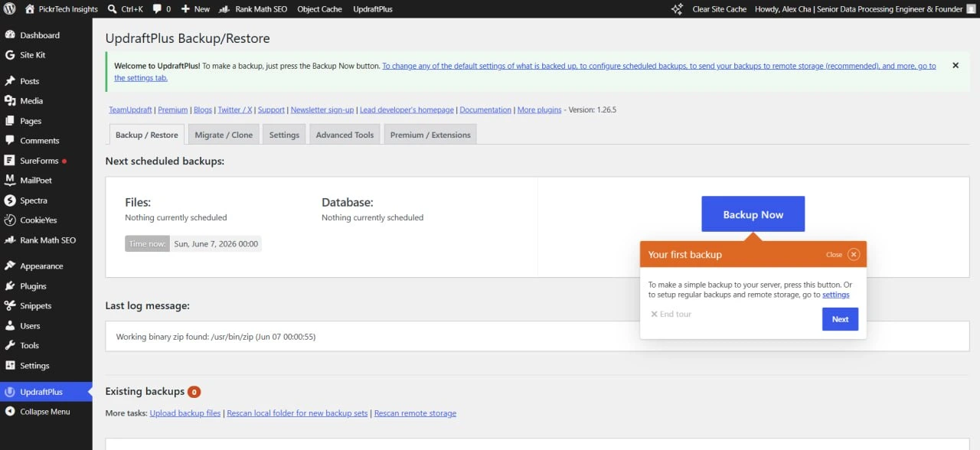980x450 pixels.
Task: Click Next in the tour popup
Action: [x=840, y=319]
